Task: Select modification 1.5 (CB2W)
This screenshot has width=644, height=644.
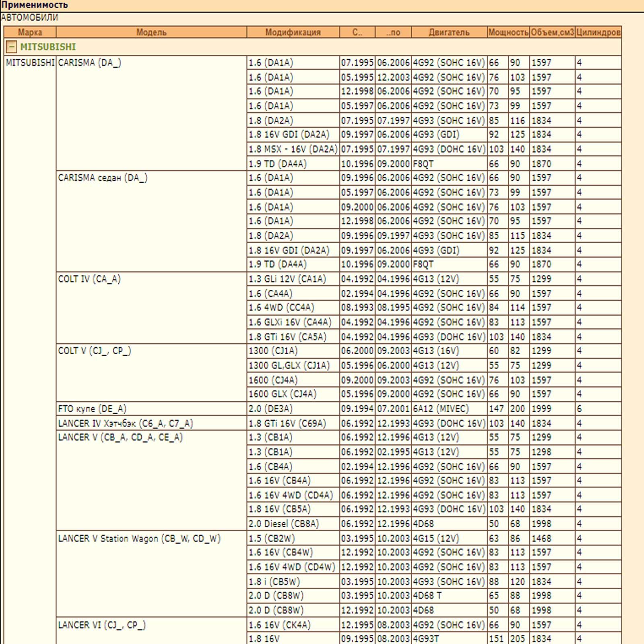Action: pos(293,538)
